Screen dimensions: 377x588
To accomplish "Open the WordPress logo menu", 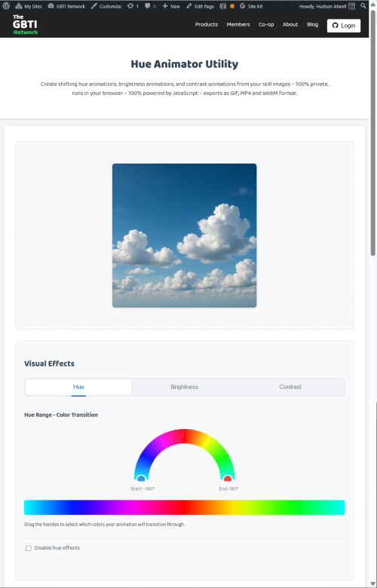I will click(6, 6).
